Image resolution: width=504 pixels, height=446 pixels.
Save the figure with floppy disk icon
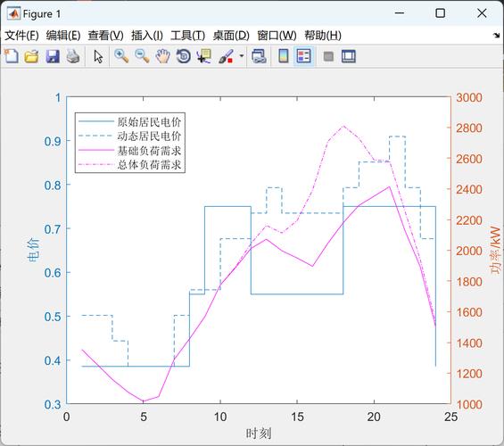tap(53, 56)
